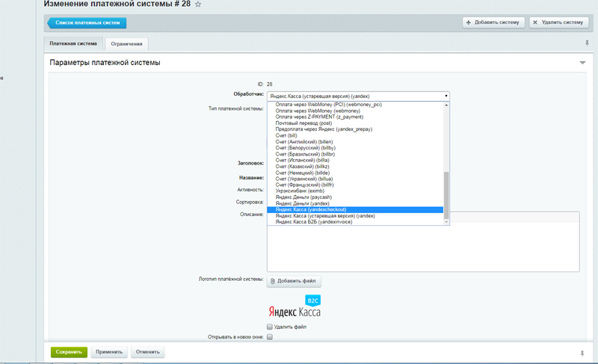The width and height of the screenshot is (598, 364).
Task: Click the Отменить button
Action: click(x=148, y=352)
